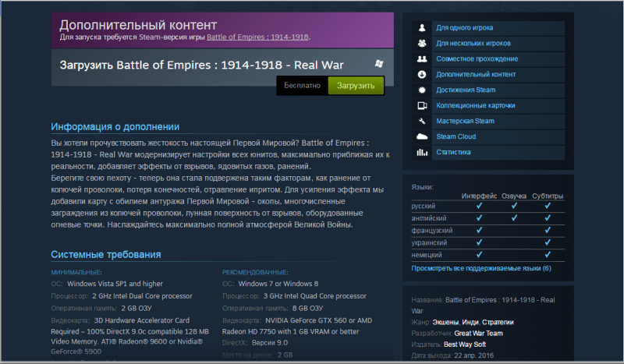Click the green 'Загрузить' download button
Viewport: 624px width, 364px height.
(x=356, y=86)
